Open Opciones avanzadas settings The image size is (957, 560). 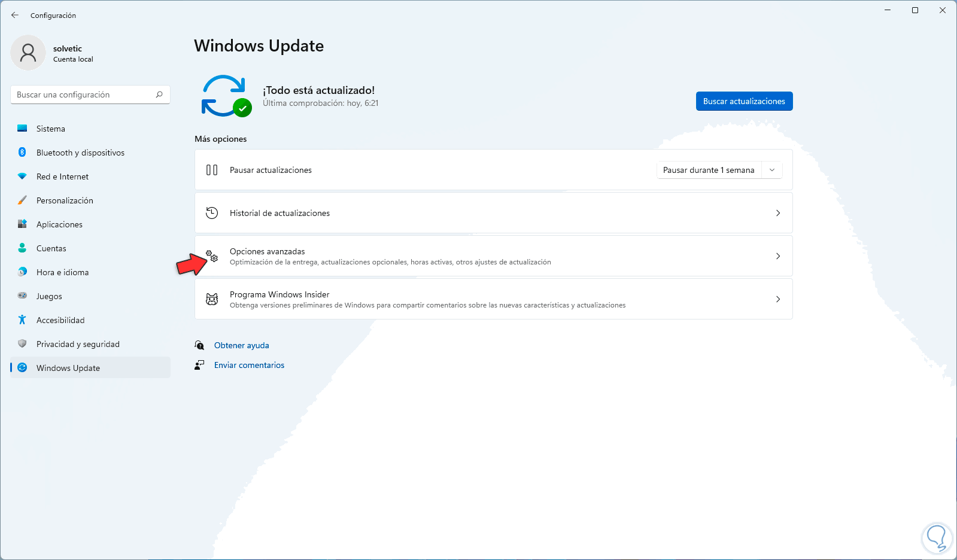(x=494, y=256)
